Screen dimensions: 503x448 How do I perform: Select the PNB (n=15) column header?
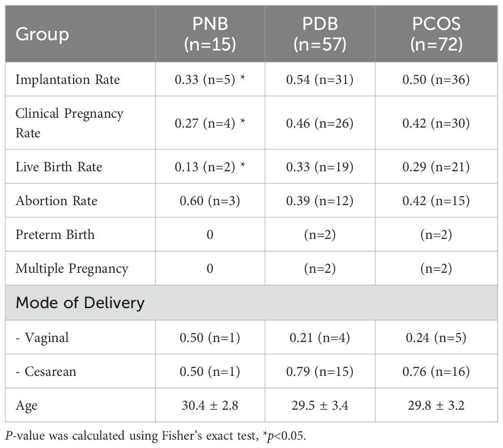pos(210,34)
